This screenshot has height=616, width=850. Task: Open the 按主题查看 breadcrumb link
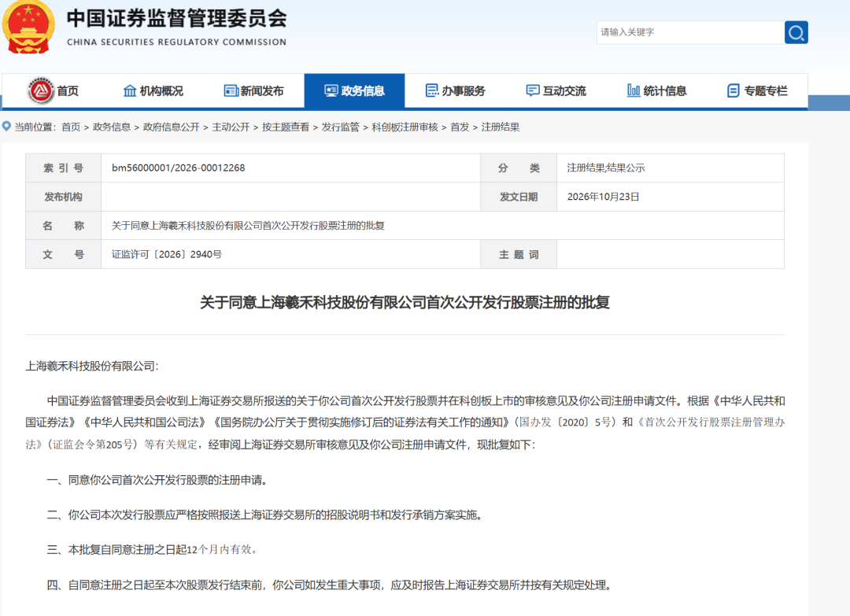[286, 127]
